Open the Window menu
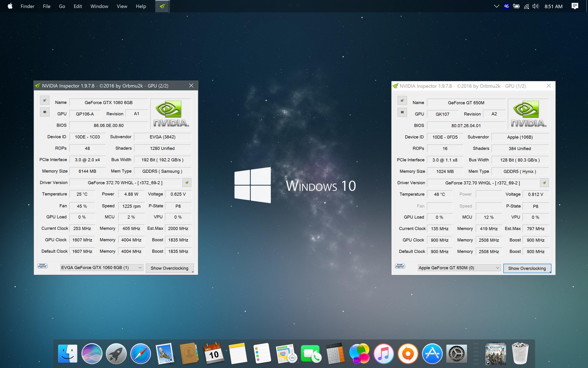Viewport: 588px width, 368px height. pos(99,6)
